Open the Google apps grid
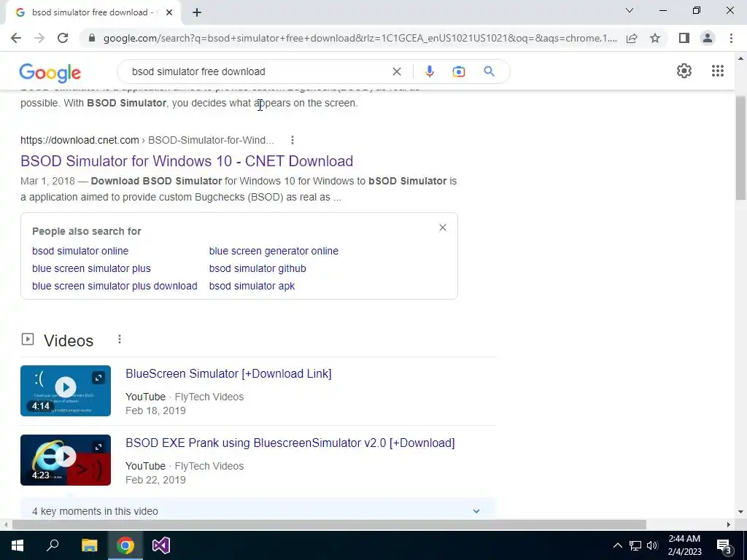Viewport: 747px width, 560px height. [718, 71]
